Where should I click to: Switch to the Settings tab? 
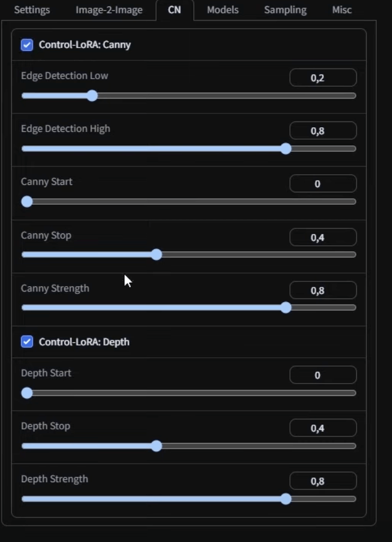(x=32, y=9)
